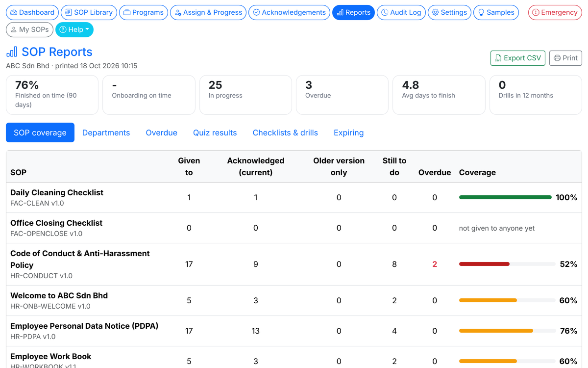The image size is (588, 368).
Task: Select the SOP coverage tab
Action: 40,132
